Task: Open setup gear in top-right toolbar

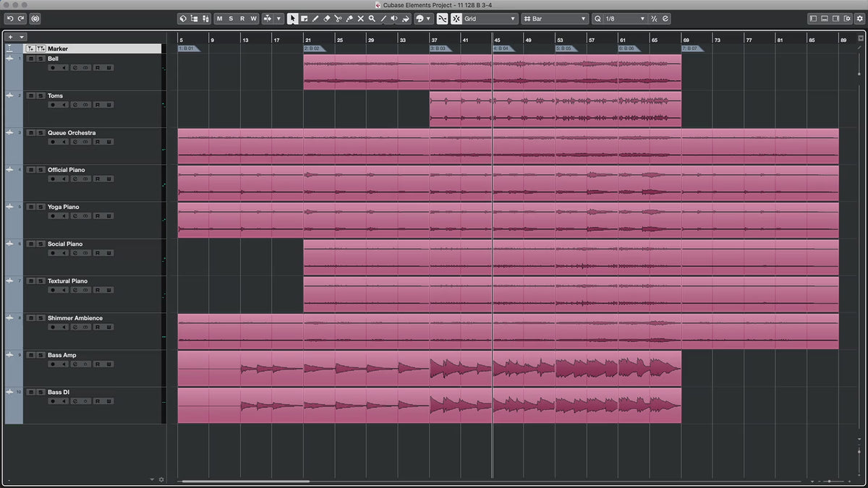Action: tap(858, 19)
